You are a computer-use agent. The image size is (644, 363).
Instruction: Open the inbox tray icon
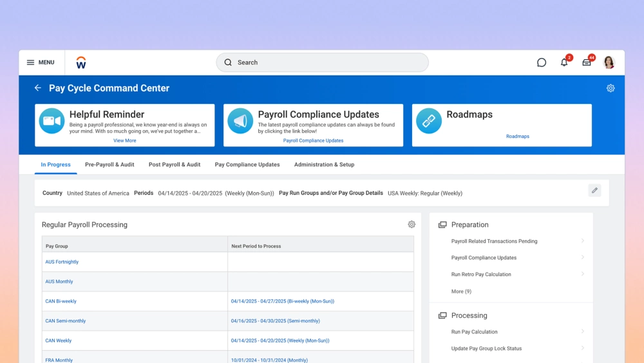587,63
